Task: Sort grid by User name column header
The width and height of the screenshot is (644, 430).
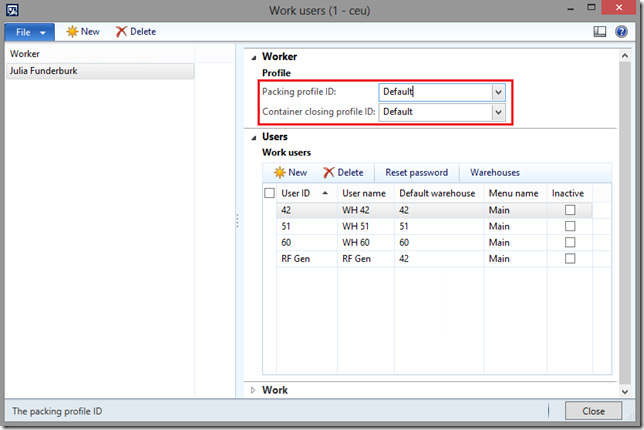Action: point(364,193)
